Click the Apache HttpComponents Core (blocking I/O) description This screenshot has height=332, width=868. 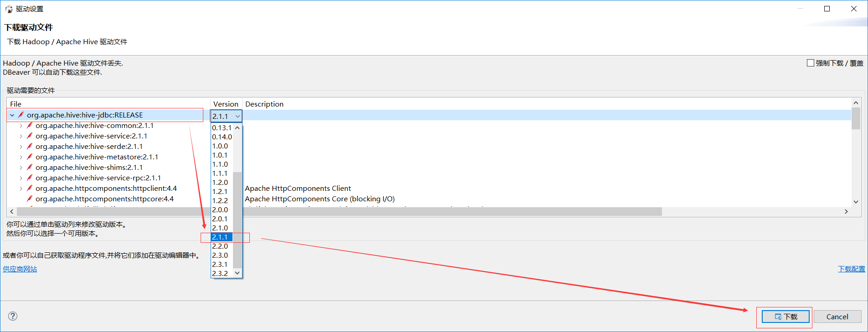pyautogui.click(x=320, y=199)
